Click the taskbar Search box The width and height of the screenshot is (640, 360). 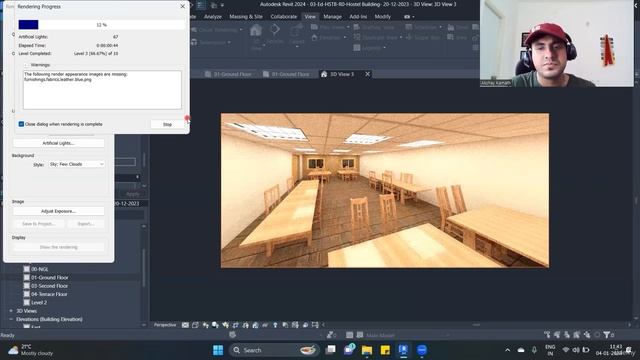point(273,350)
